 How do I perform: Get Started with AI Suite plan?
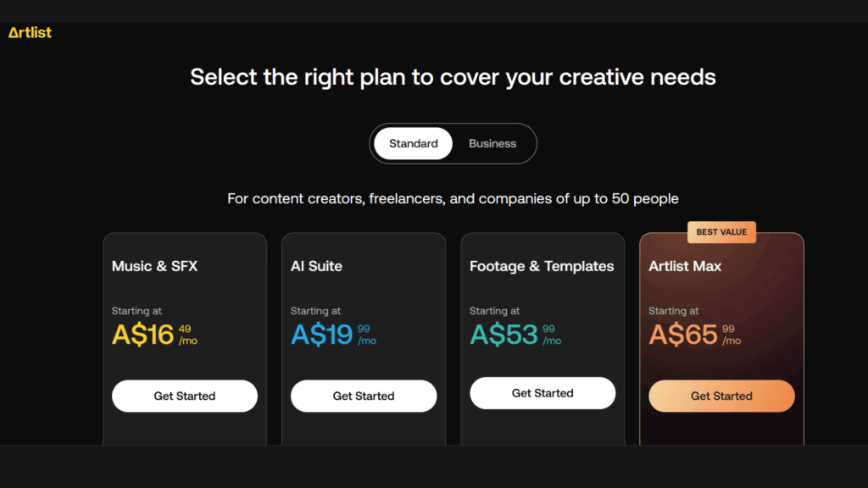(364, 396)
